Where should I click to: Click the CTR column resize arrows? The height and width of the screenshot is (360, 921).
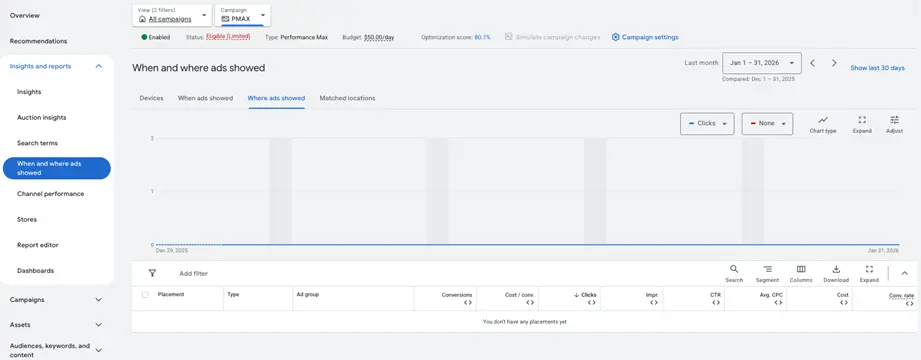[x=716, y=302]
